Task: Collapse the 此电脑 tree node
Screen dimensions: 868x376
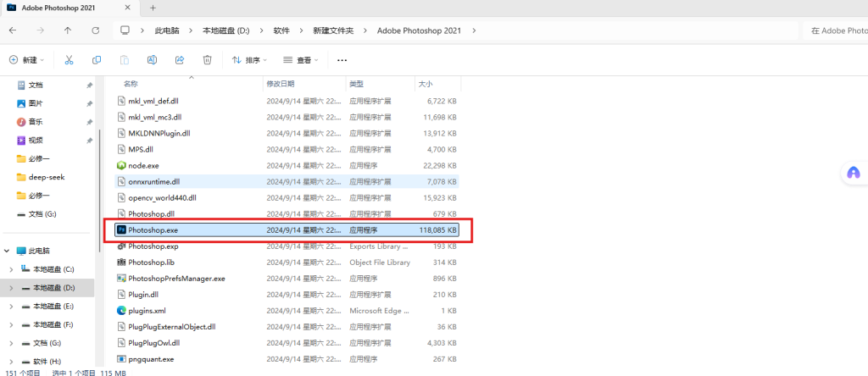Action: click(x=7, y=251)
